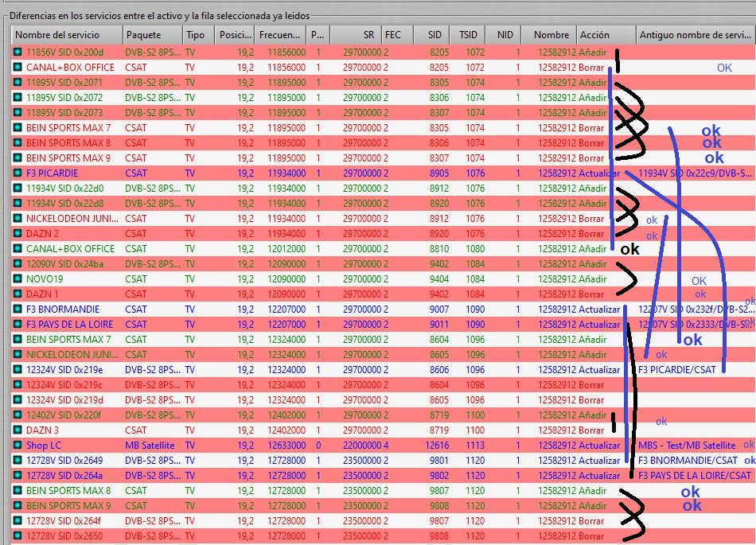Click SID value 8606
Image resolution: width=756 pixels, height=545 pixels.
pyautogui.click(x=439, y=370)
